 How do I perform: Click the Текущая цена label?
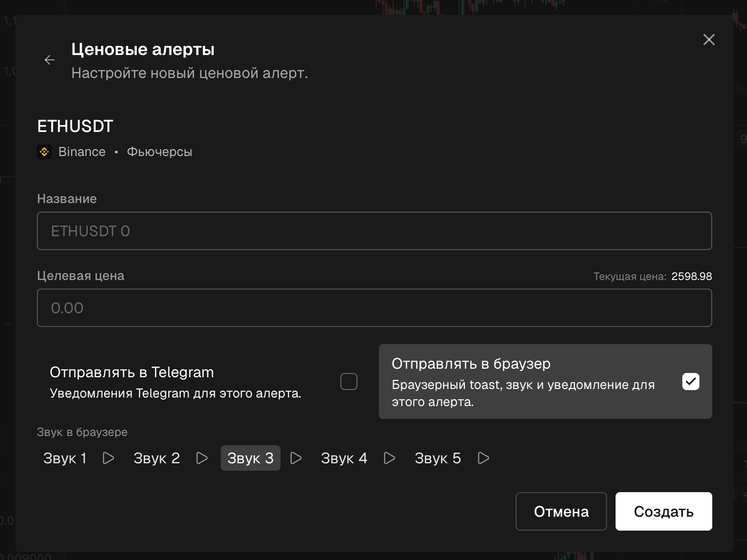pyautogui.click(x=630, y=276)
